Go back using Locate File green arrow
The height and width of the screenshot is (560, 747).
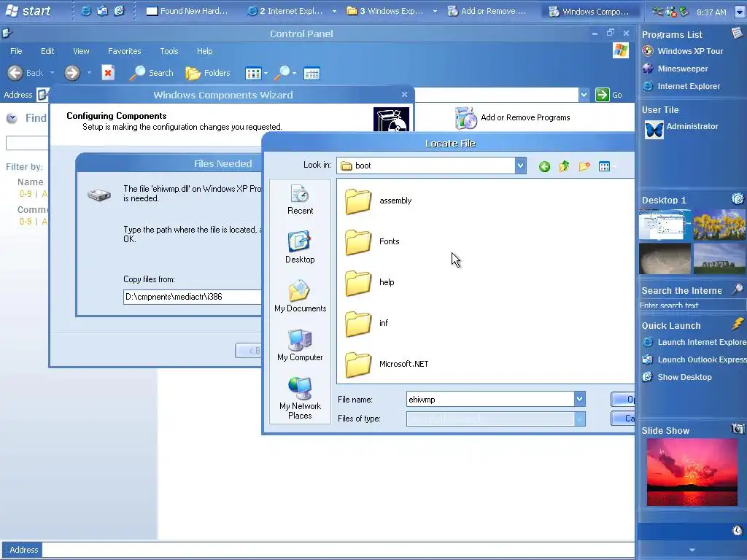544,166
